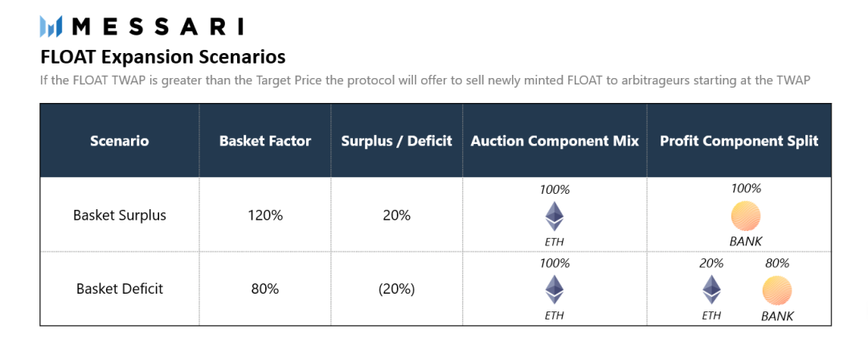The height and width of the screenshot is (350, 868).
Task: Click the Scenario column header
Action: [x=119, y=141]
